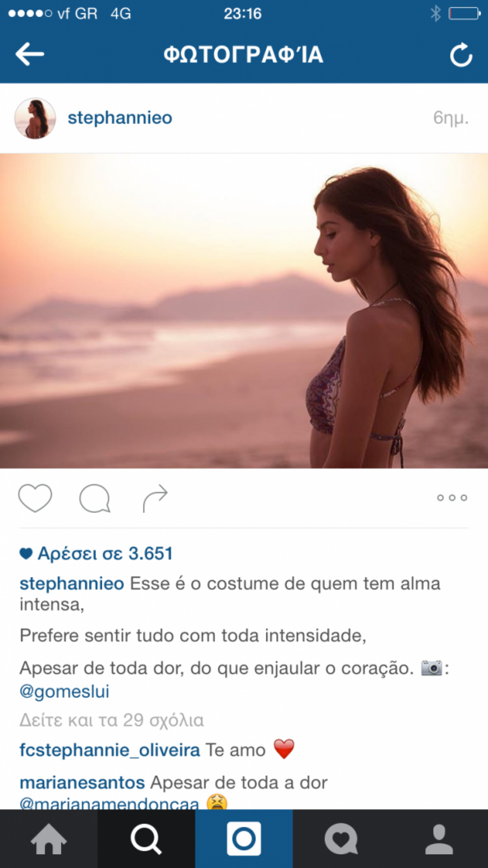488x868 pixels.
Task: Open stephannieo profile picture
Action: pyautogui.click(x=35, y=118)
